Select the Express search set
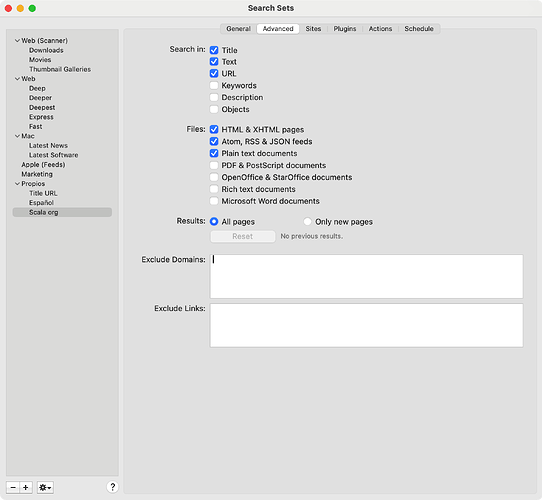 coord(41,117)
